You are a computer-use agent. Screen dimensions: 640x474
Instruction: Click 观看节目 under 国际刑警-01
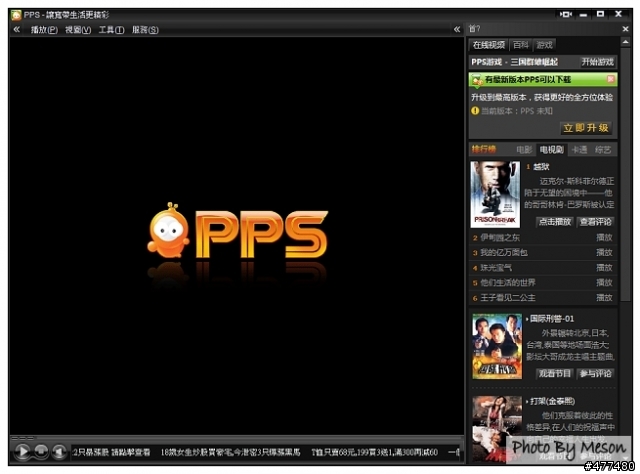[x=554, y=374]
